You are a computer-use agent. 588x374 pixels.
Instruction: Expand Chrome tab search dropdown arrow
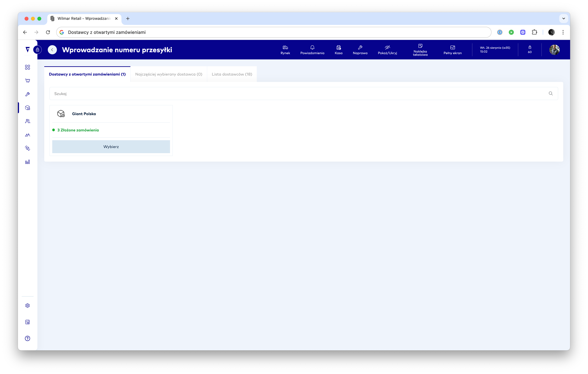[563, 19]
